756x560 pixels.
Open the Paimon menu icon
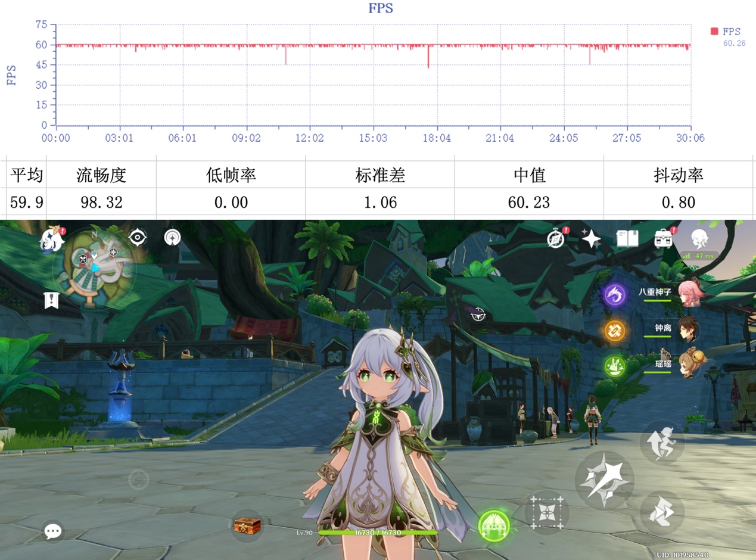tap(52, 240)
